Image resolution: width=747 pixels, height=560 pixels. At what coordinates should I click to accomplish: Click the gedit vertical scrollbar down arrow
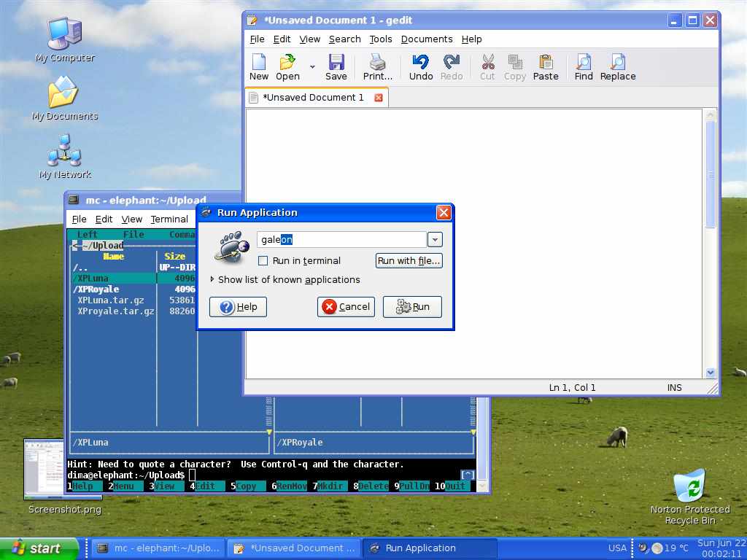pos(711,373)
